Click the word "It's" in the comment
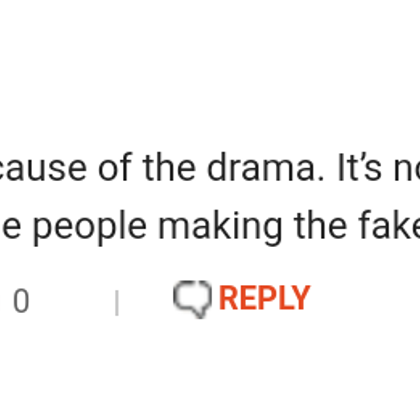Screen dimensions: 420x420 [x=360, y=168]
